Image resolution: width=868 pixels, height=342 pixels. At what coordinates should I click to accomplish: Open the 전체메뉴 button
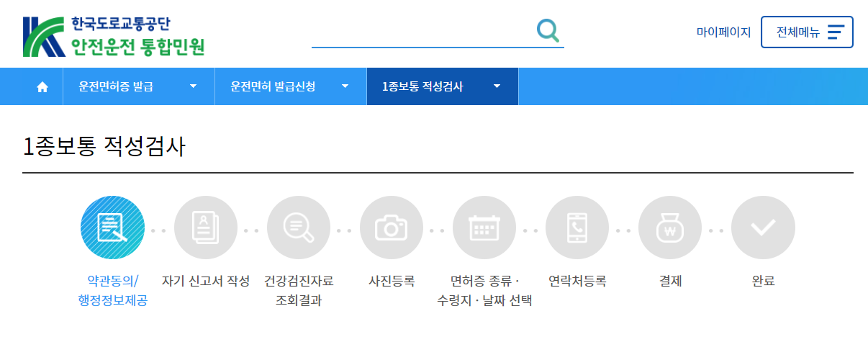pyautogui.click(x=807, y=32)
